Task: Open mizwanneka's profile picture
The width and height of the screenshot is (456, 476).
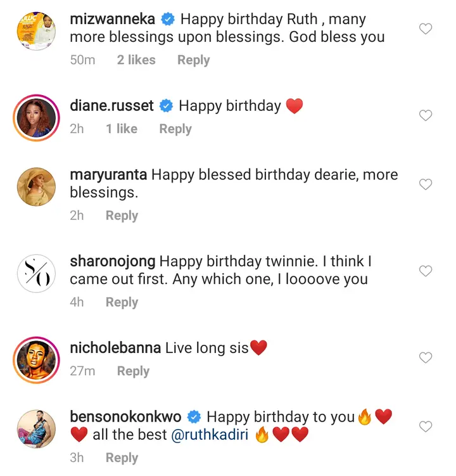Action: click(x=36, y=29)
